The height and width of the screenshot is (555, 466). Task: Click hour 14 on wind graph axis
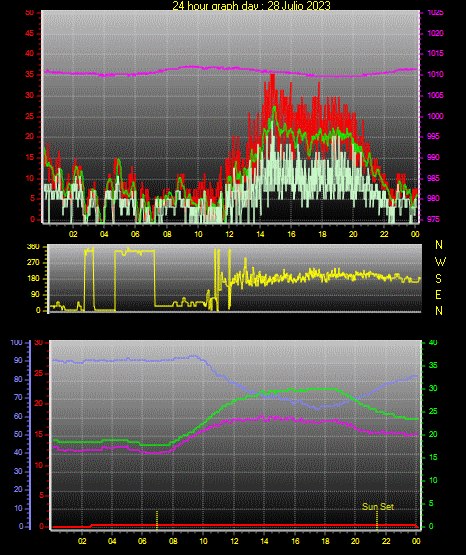coord(260,234)
